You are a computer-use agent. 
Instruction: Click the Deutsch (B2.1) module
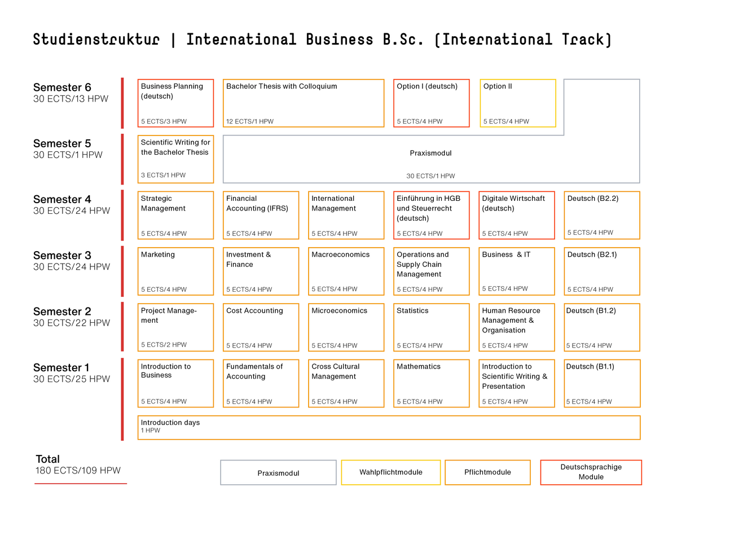(602, 271)
